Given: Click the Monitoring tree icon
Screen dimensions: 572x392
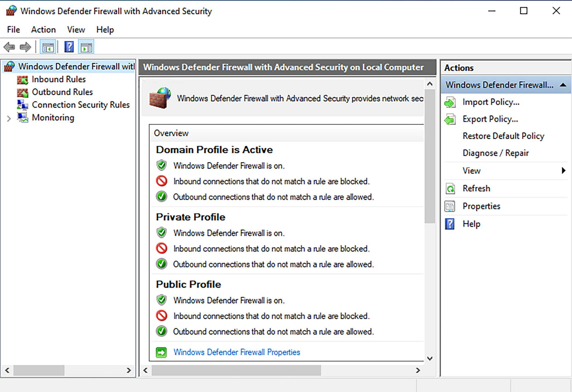Looking at the screenshot, I should pos(22,118).
